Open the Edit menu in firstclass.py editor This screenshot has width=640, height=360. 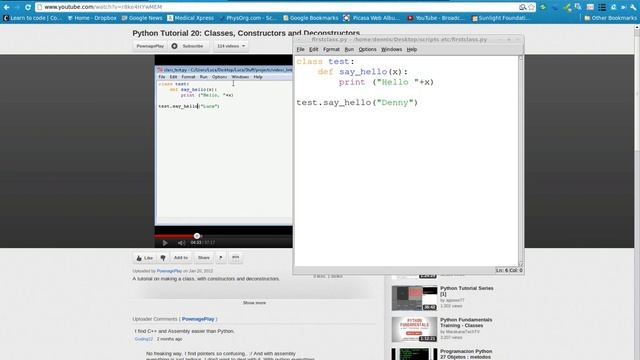tap(313, 49)
